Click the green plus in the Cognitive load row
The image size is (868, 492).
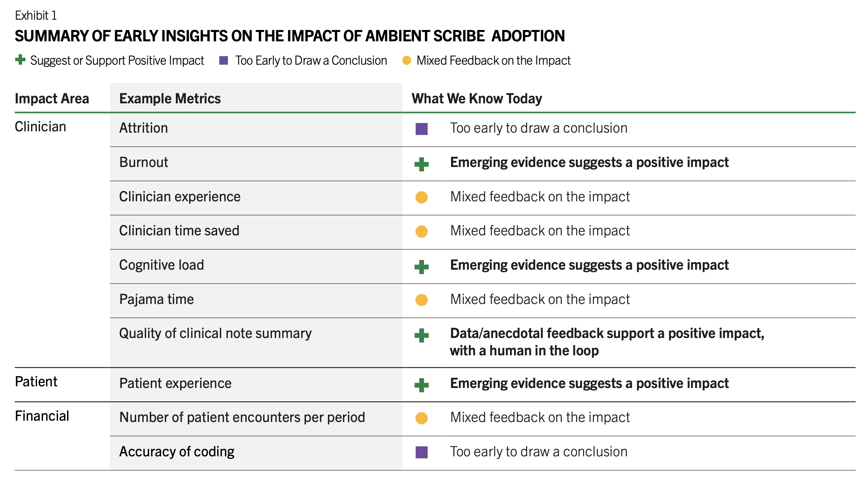421,267
